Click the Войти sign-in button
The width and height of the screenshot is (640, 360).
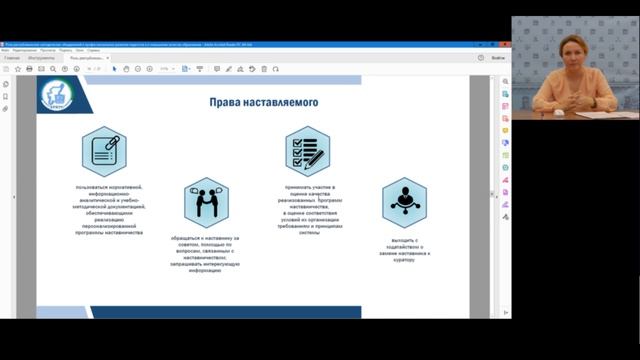[x=498, y=58]
